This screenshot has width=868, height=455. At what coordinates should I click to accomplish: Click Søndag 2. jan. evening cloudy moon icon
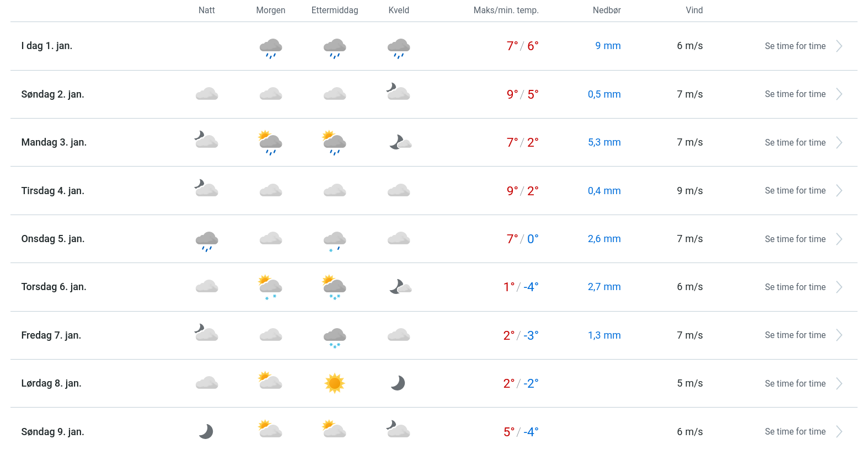[398, 92]
